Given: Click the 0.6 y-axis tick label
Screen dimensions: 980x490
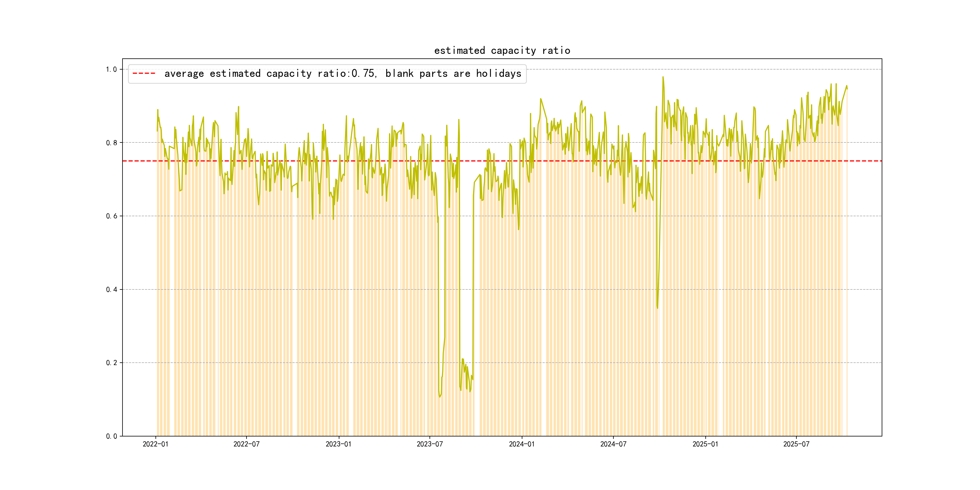Looking at the screenshot, I should [111, 216].
